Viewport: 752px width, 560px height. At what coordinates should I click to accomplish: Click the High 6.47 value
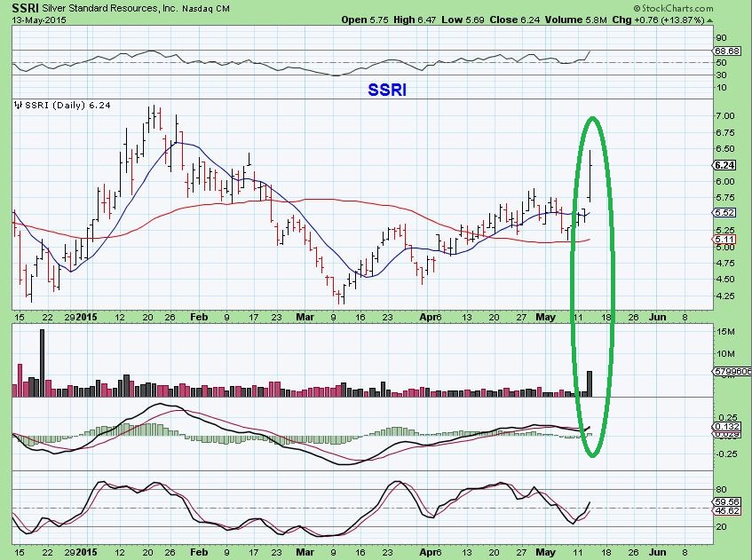pos(415,20)
